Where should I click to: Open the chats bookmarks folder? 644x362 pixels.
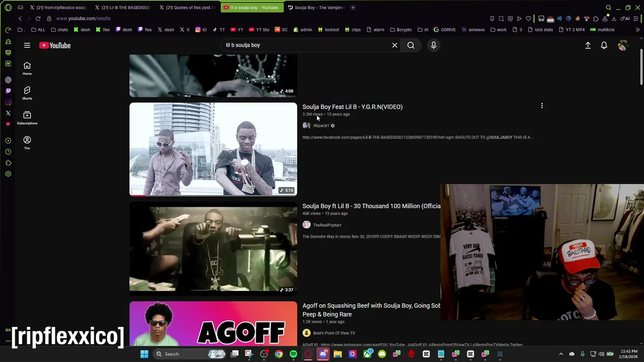pos(59,30)
